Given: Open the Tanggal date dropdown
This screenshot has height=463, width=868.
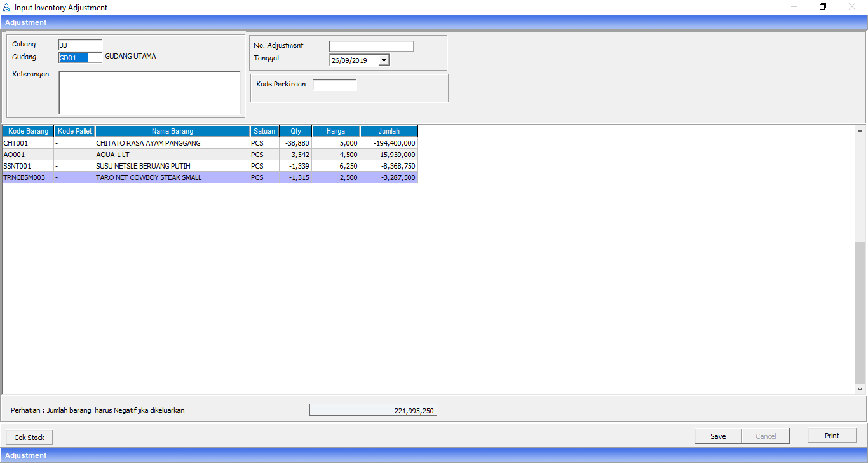Looking at the screenshot, I should [x=384, y=60].
